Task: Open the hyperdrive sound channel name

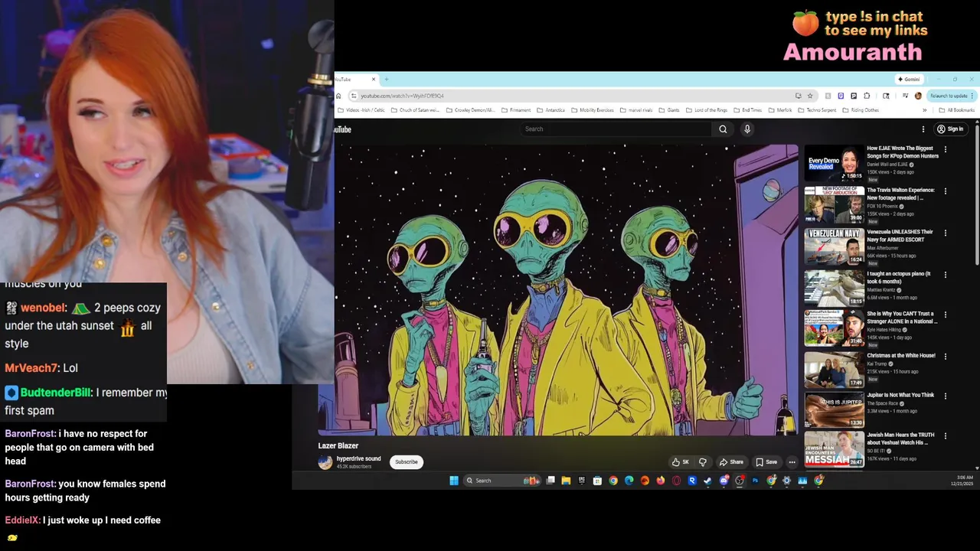Action: tap(358, 459)
